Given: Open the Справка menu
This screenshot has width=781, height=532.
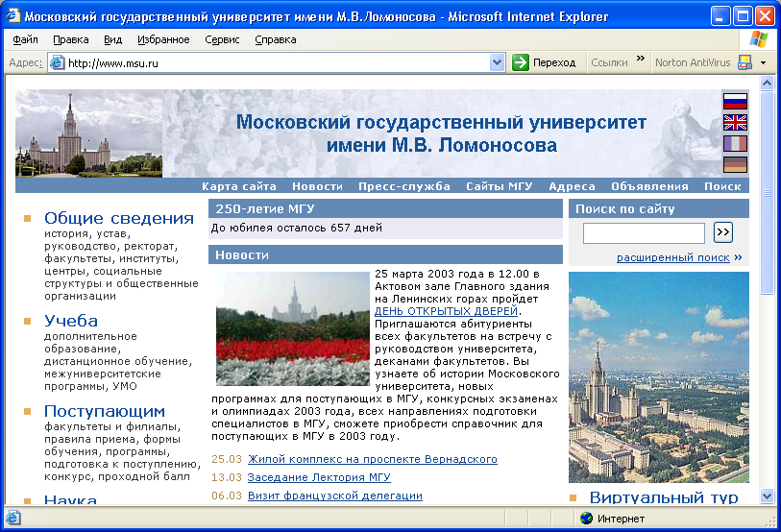Looking at the screenshot, I should [276, 39].
